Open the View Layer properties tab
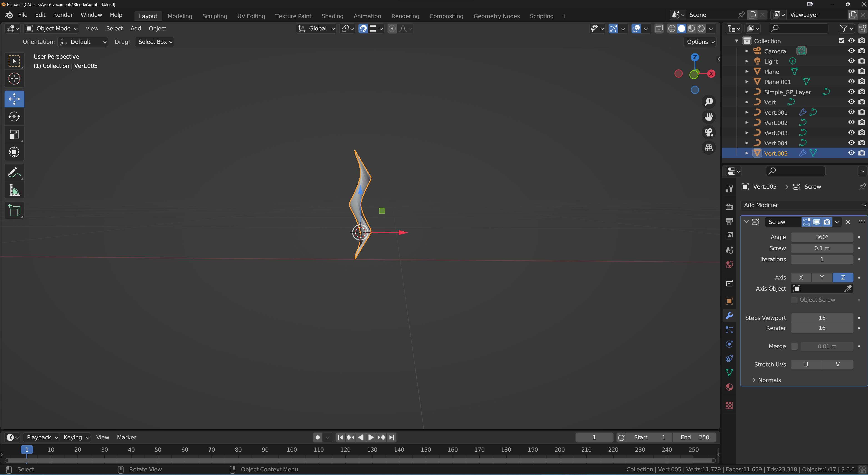 (729, 235)
